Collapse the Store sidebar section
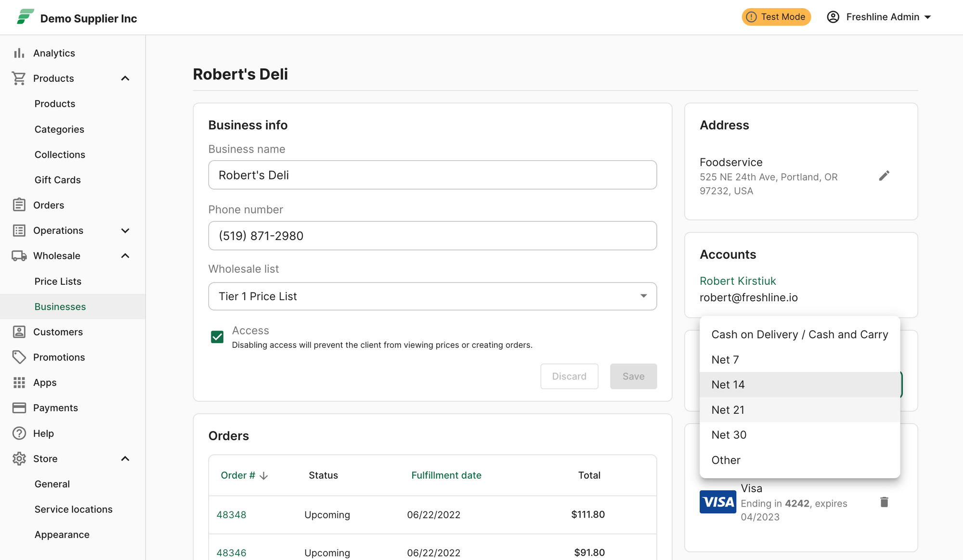 point(125,458)
